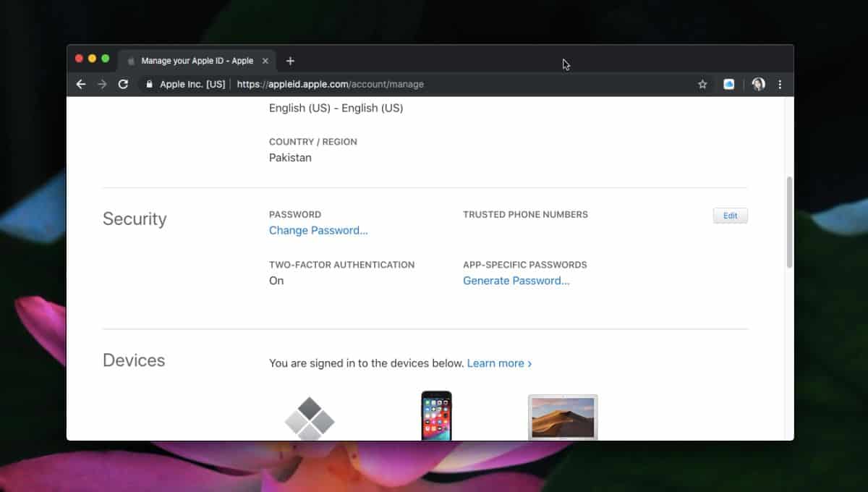Click the Two-Factor Authentication heading
The height and width of the screenshot is (492, 868).
point(341,265)
